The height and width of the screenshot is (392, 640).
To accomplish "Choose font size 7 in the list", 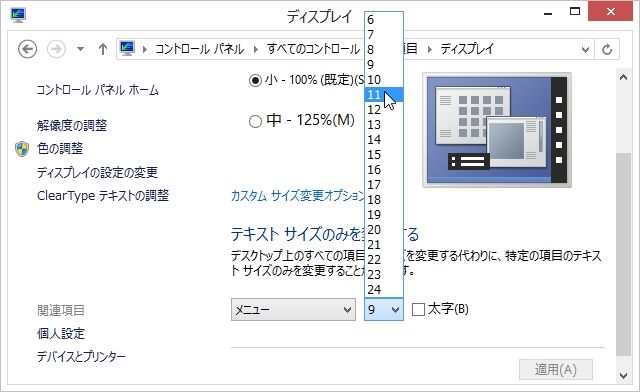I will tap(384, 35).
